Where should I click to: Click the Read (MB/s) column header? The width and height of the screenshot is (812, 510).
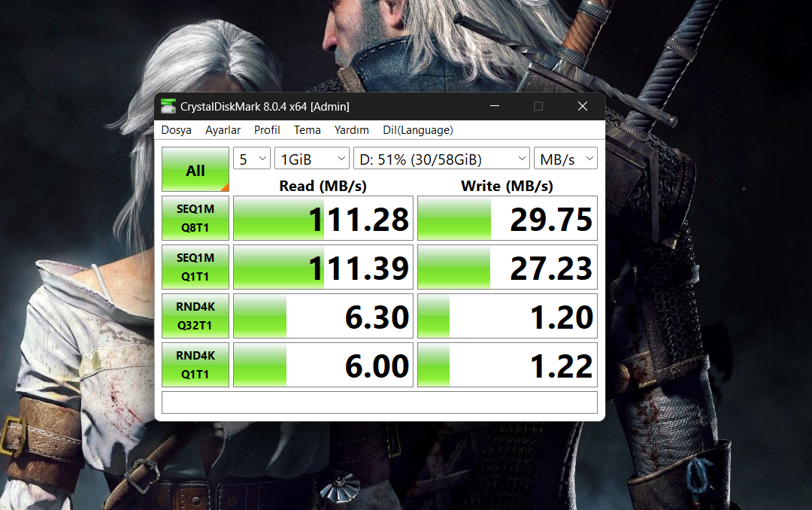[323, 186]
